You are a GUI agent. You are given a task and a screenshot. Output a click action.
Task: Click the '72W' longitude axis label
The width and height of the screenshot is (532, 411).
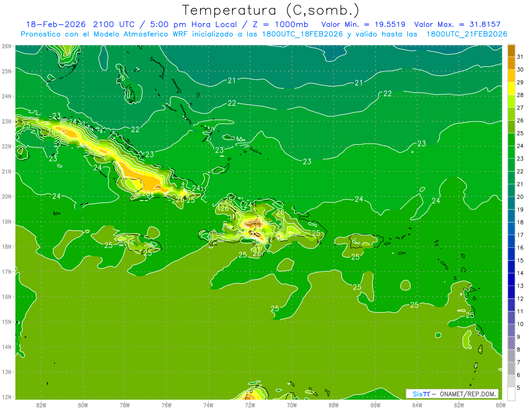250,405
